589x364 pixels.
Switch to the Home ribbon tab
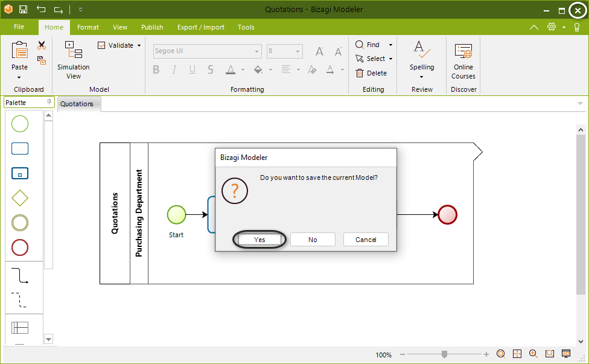click(x=54, y=27)
